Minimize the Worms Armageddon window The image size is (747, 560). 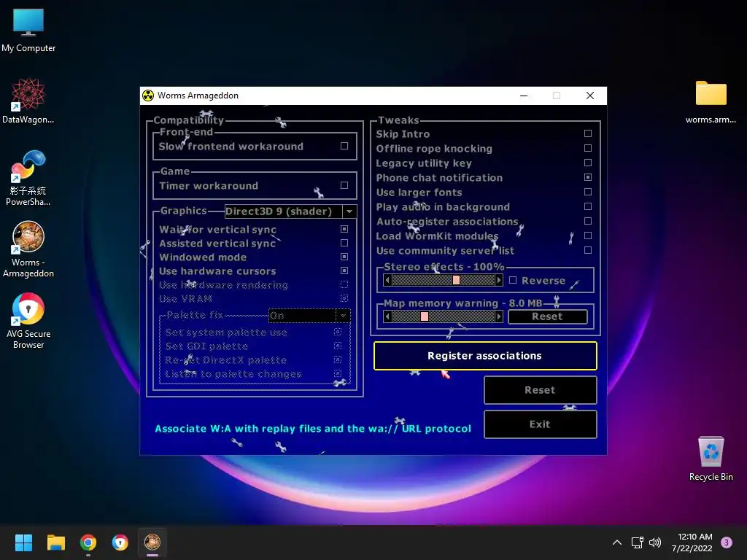(x=524, y=96)
